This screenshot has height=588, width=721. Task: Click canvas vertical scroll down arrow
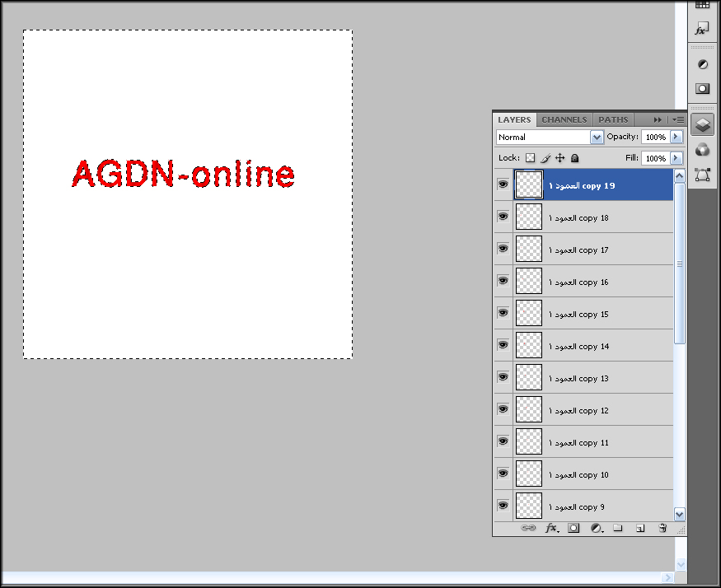[x=681, y=564]
